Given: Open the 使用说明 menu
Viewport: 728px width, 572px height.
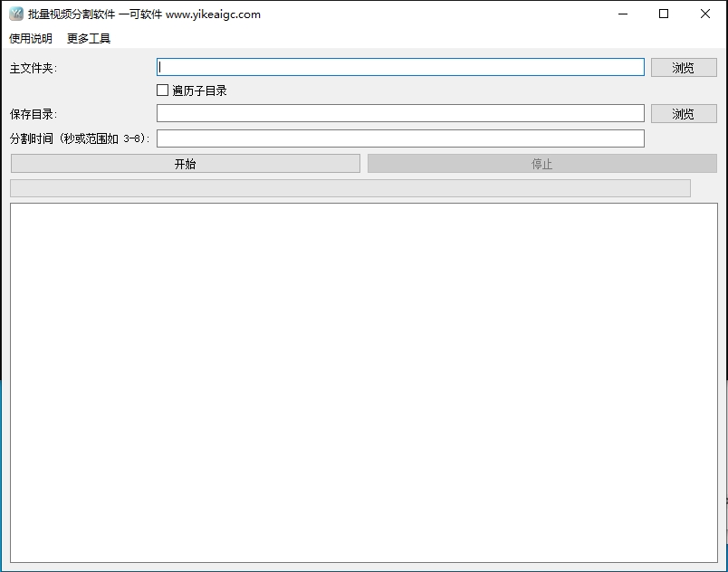Looking at the screenshot, I should click(x=31, y=39).
